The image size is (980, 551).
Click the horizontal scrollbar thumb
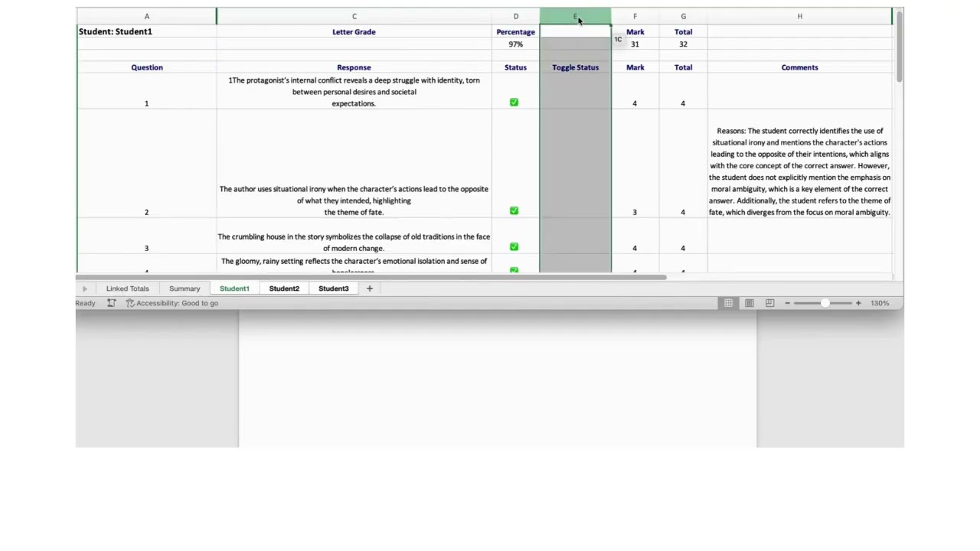point(371,277)
